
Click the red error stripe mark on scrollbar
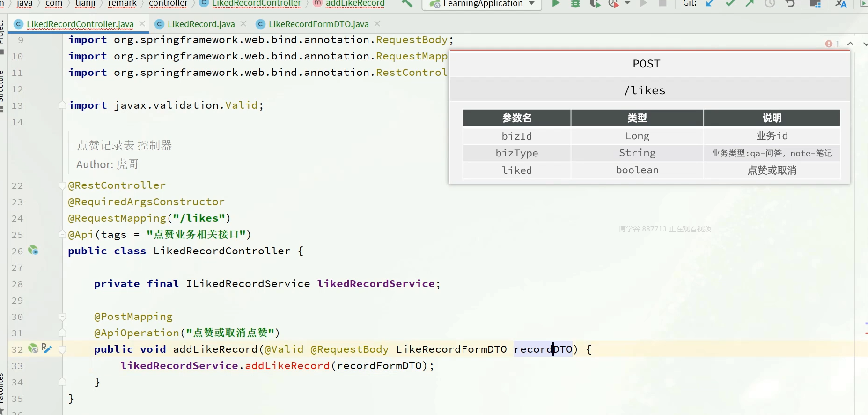[866, 333]
